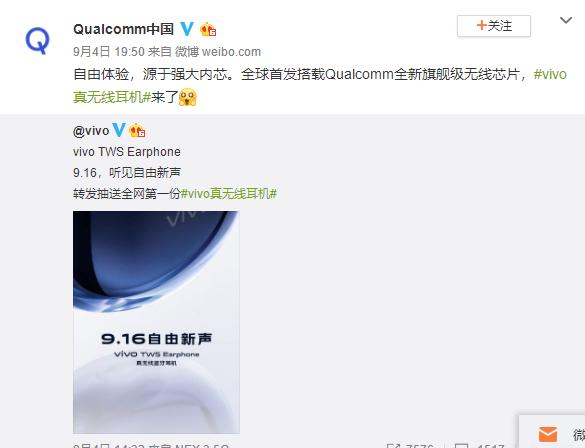This screenshot has height=448, width=585.
Task: Enlarge the 9.16自由新声 poster image
Action: pos(156,322)
